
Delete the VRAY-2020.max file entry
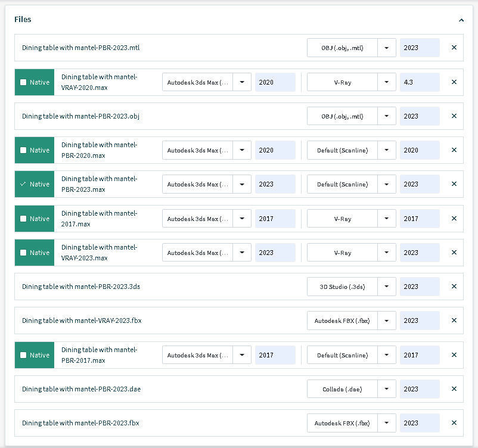pyautogui.click(x=454, y=82)
